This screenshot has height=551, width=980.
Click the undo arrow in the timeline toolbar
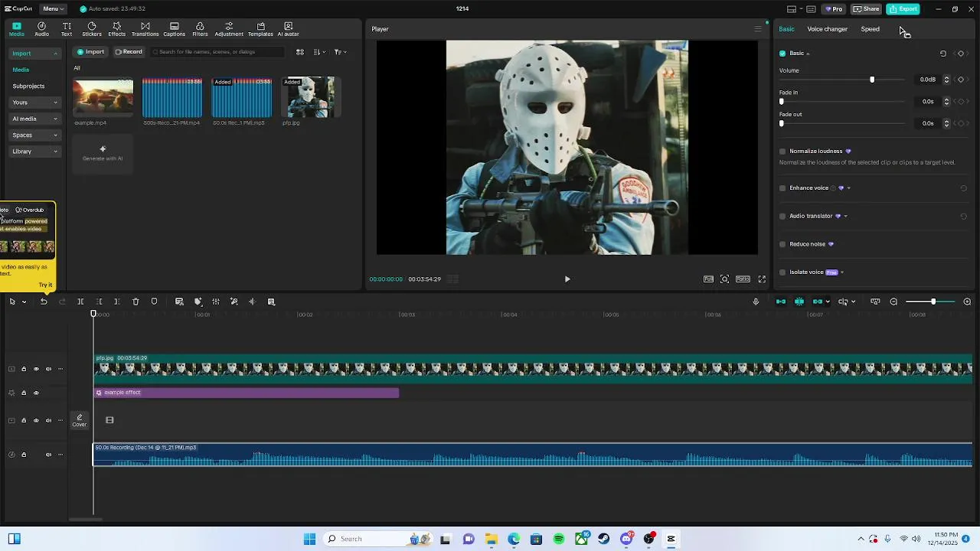[x=44, y=302]
